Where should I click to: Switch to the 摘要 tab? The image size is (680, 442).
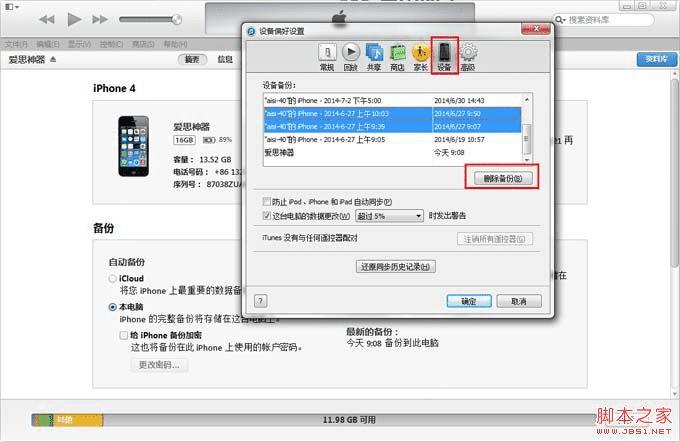(x=192, y=59)
